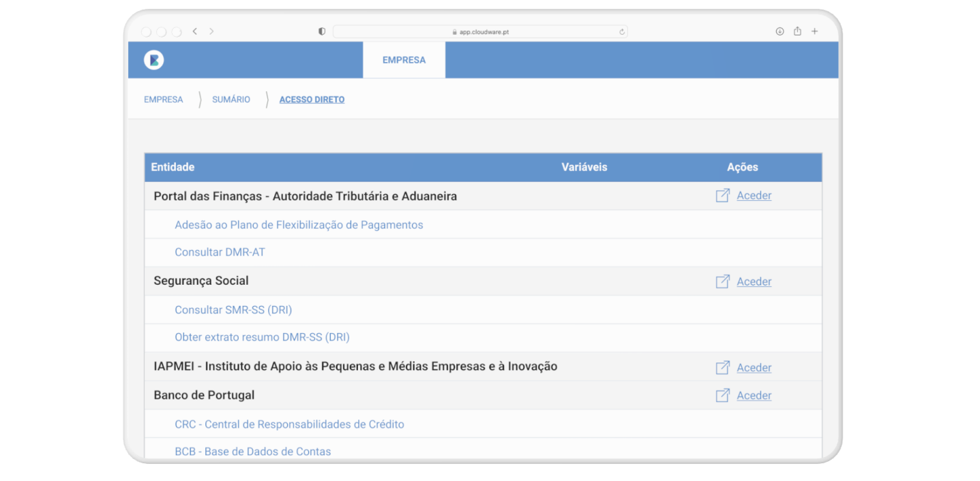This screenshot has height=481, width=980.
Task: Open CRC - Central de Responsabilidades de Crédito
Action: (289, 424)
